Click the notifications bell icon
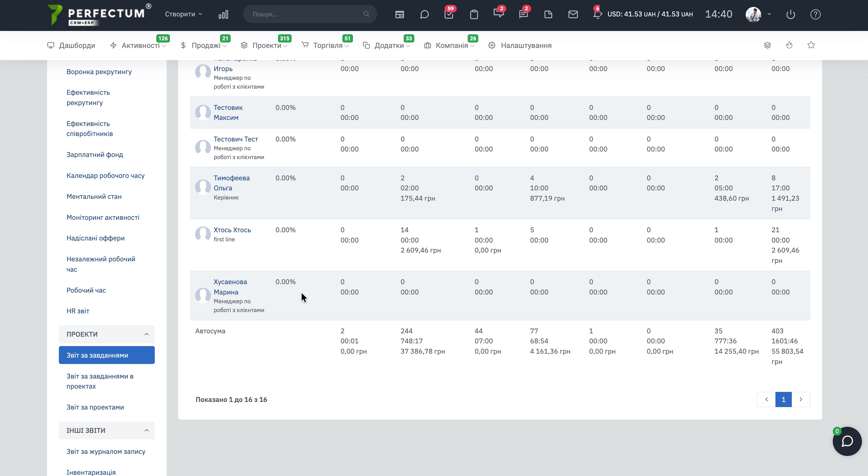The image size is (868, 476). (597, 15)
